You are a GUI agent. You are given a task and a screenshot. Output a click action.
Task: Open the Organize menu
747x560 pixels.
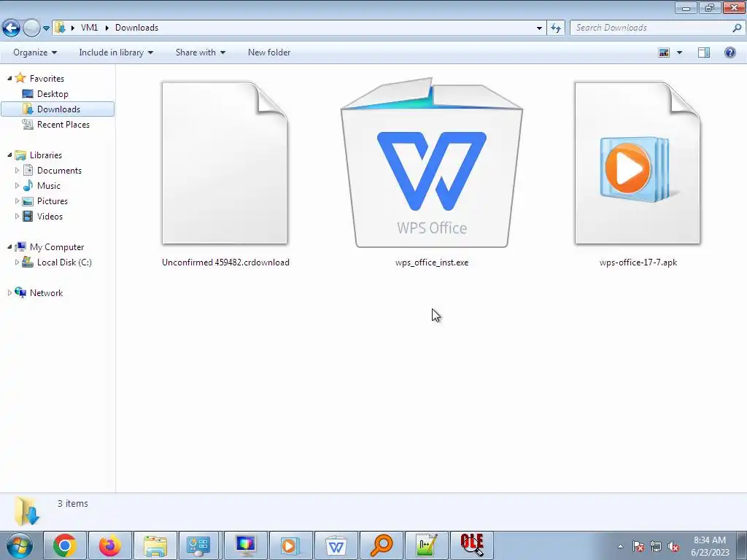35,52
